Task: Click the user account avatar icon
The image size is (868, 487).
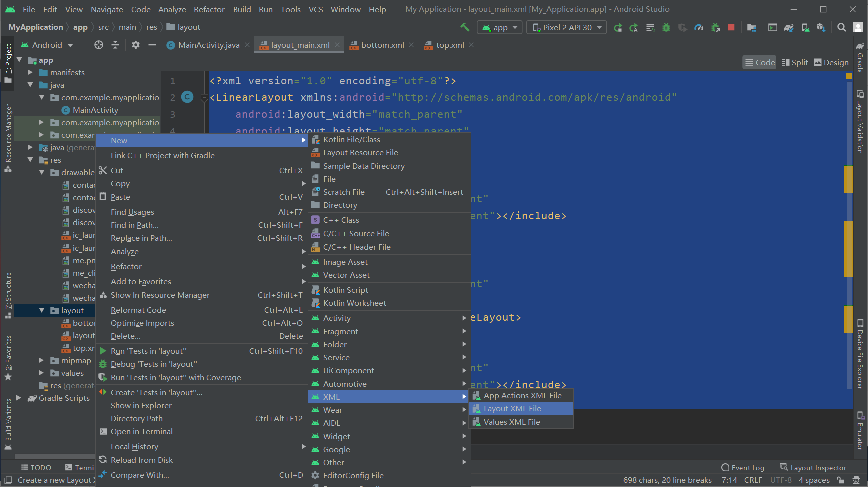Action: [x=858, y=27]
